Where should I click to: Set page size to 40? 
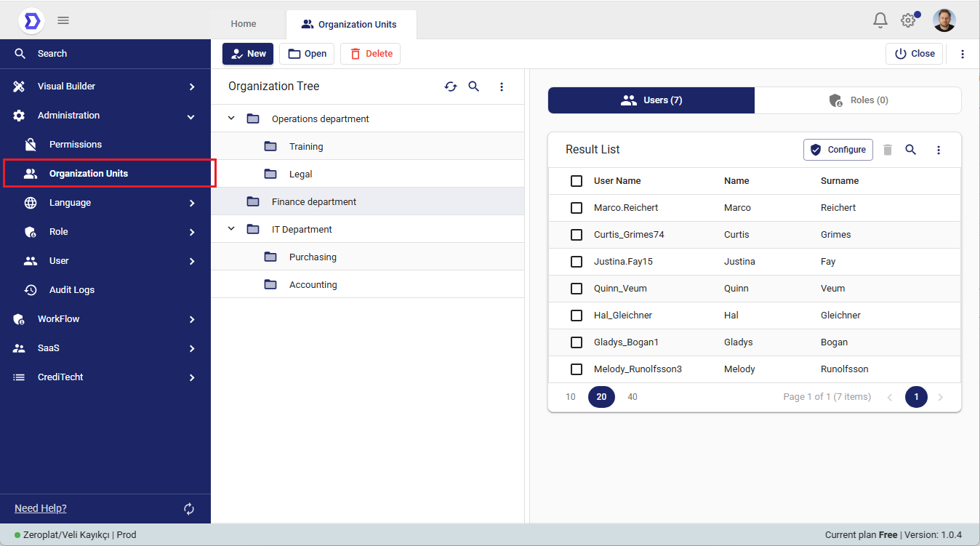632,397
